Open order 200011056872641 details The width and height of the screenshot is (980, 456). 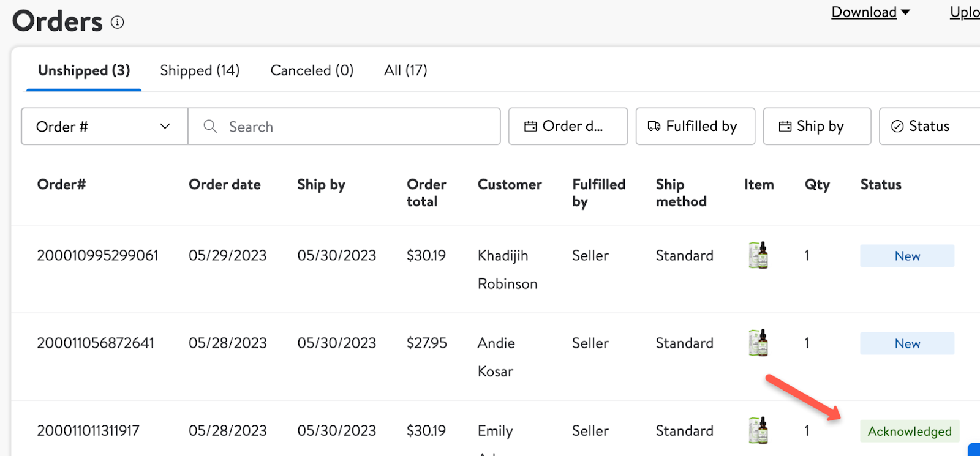pos(96,343)
